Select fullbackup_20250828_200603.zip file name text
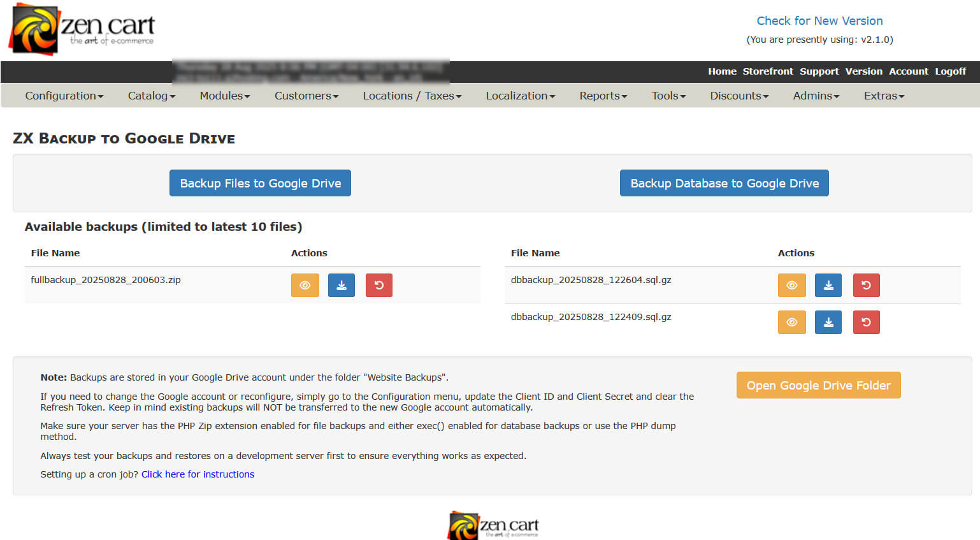980x540 pixels. click(x=106, y=280)
